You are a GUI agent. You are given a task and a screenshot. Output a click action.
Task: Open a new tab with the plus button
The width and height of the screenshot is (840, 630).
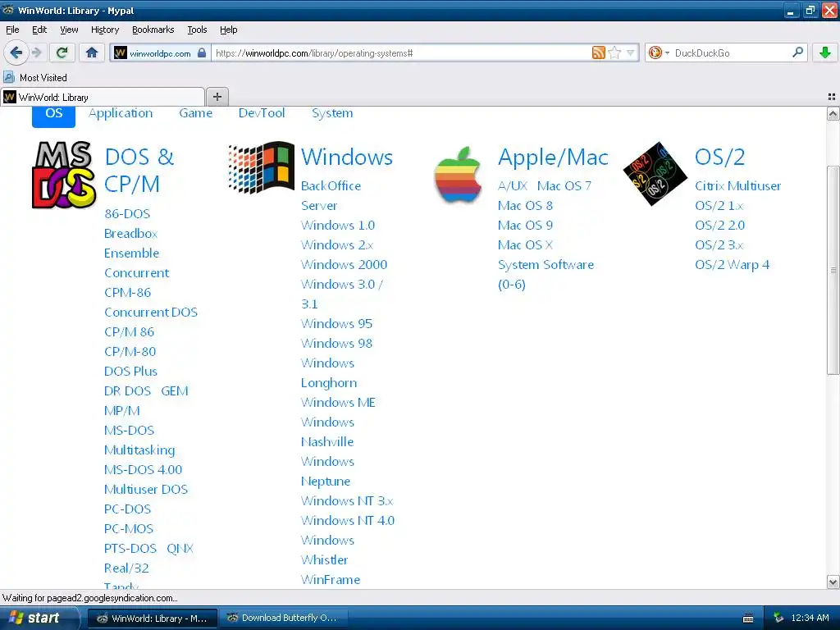[x=217, y=97]
